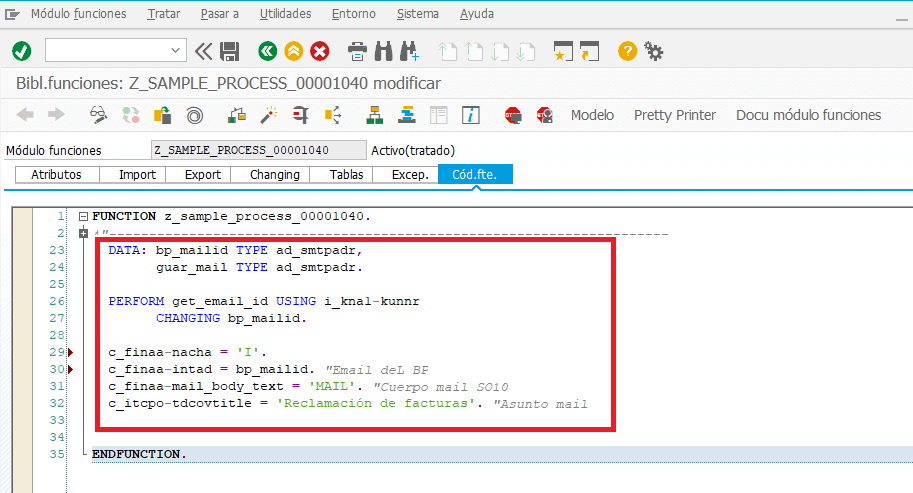The image size is (913, 493).
Task: Open Find with the binoculars icon
Action: click(x=383, y=51)
